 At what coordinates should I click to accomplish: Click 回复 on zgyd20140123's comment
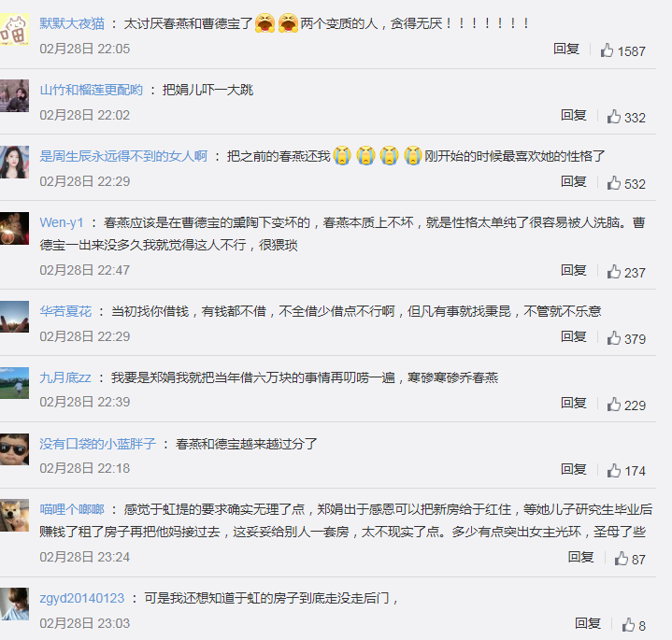588,623
